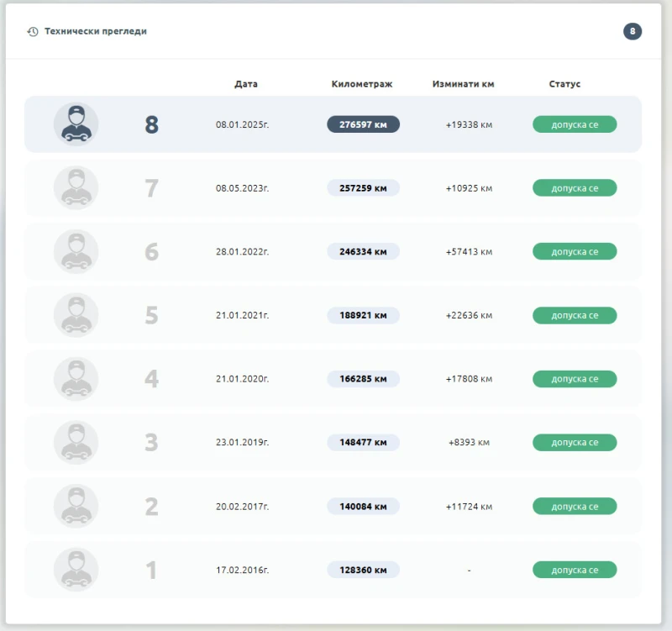Select the mechanic avatar for first inspection

[76, 570]
